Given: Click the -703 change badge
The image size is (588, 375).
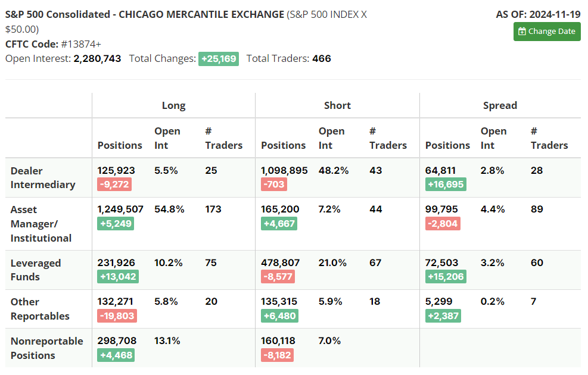Looking at the screenshot, I should (x=274, y=185).
